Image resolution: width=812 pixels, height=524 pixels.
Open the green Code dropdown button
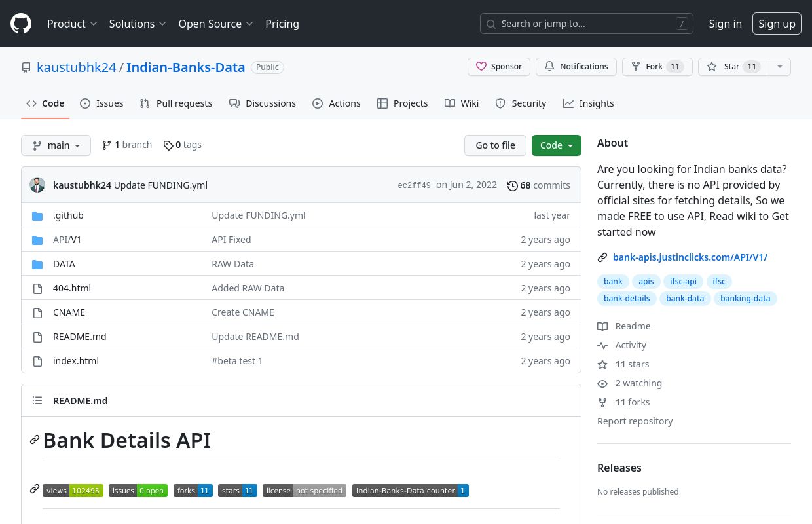coord(557,145)
